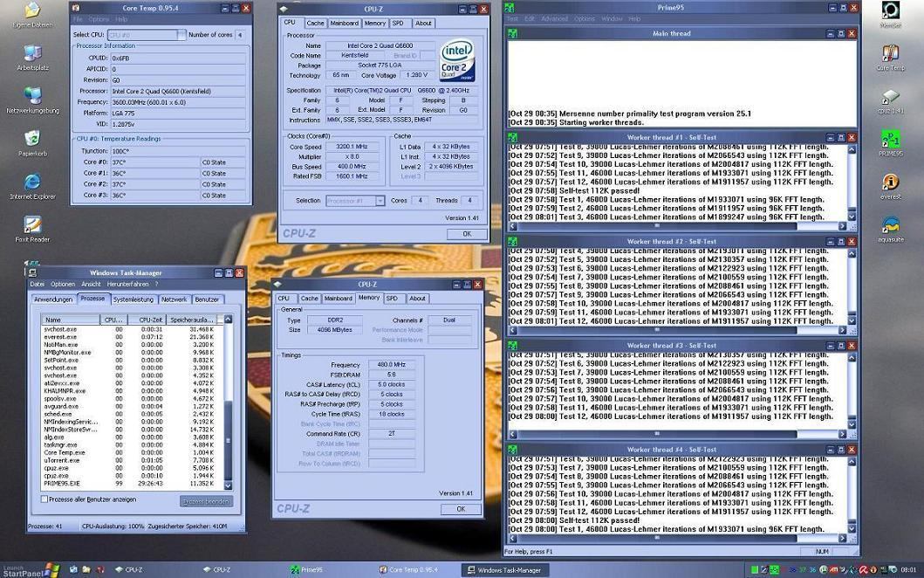The height and width of the screenshot is (578, 924).
Task: Click the Worker thread #4 window icon
Action: [513, 450]
